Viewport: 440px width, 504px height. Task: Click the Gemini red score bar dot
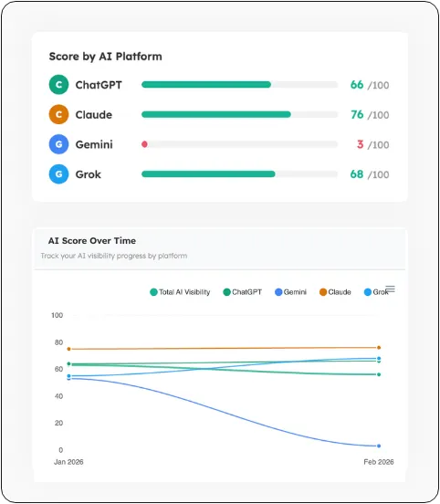[x=144, y=144]
